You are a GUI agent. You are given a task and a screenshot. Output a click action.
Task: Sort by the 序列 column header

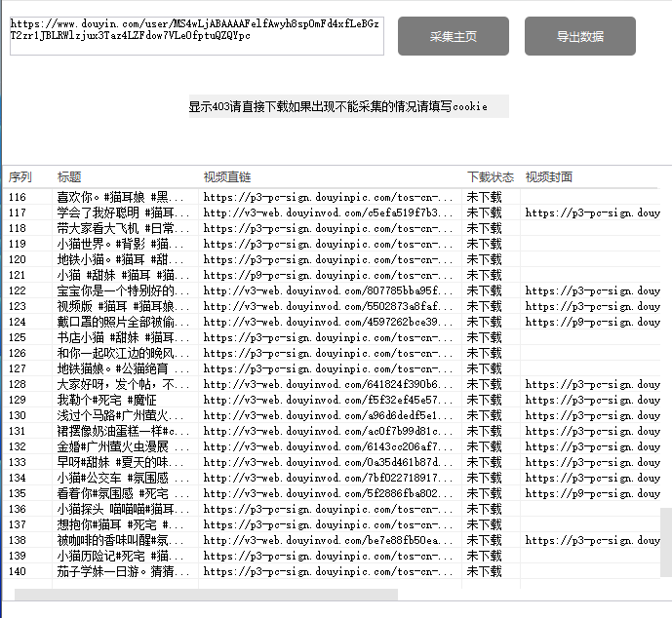pos(20,177)
